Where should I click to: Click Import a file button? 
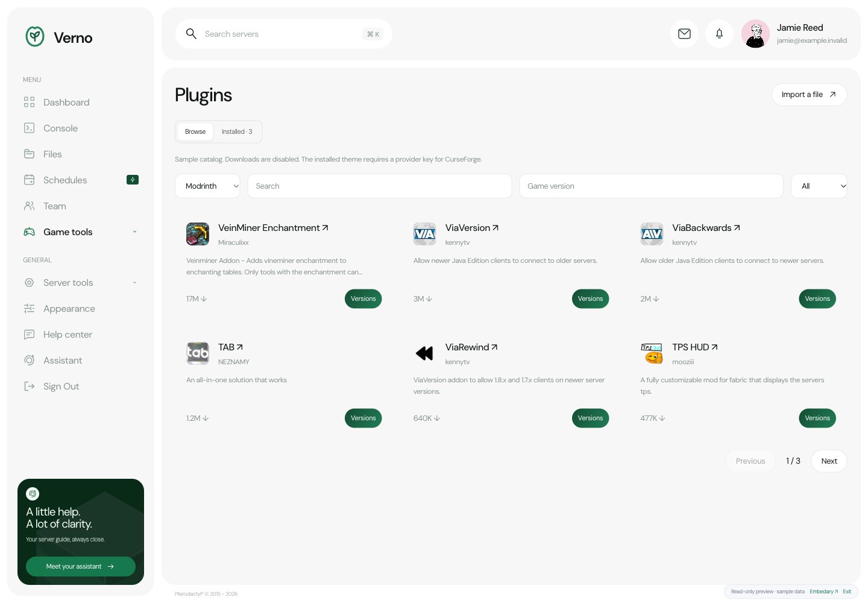[810, 95]
